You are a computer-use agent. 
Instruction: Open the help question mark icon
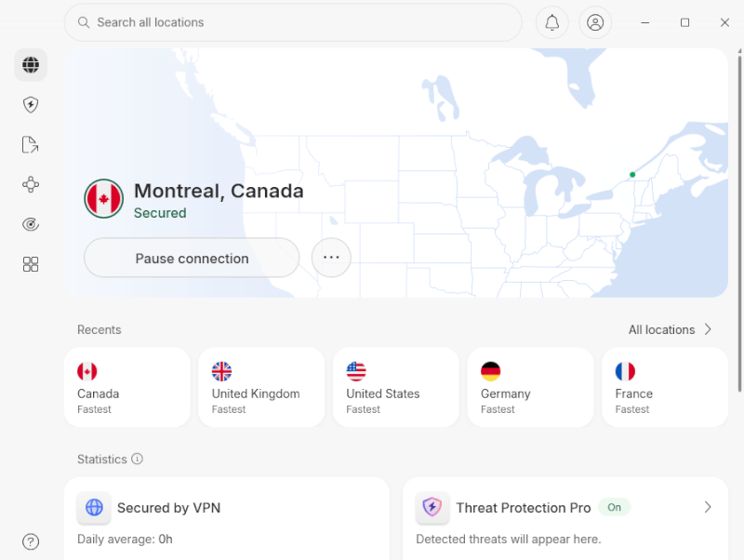(31, 541)
